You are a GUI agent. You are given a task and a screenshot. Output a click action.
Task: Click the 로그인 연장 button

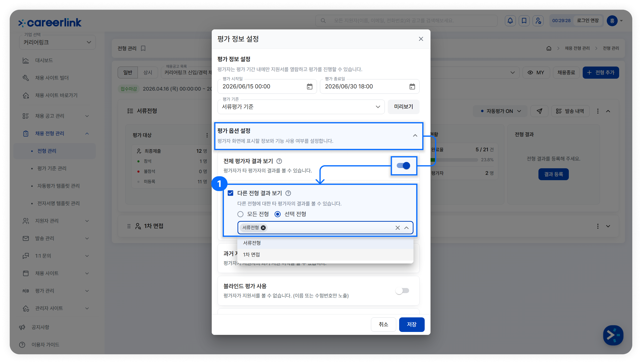[588, 20]
